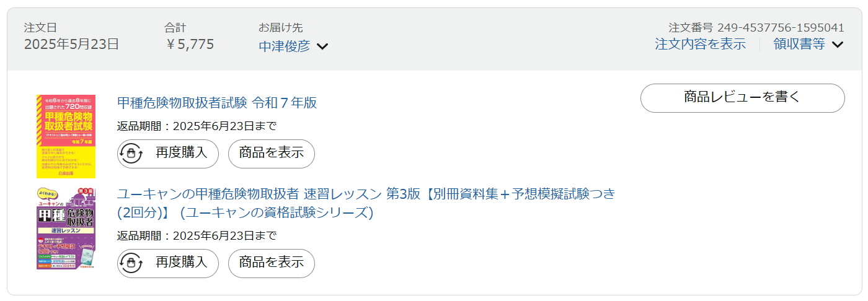Viewport: 868px width, 301px height.
Task: Open the 甲種危険物取扱者試験 令和7年版 title link
Action: coord(217,102)
